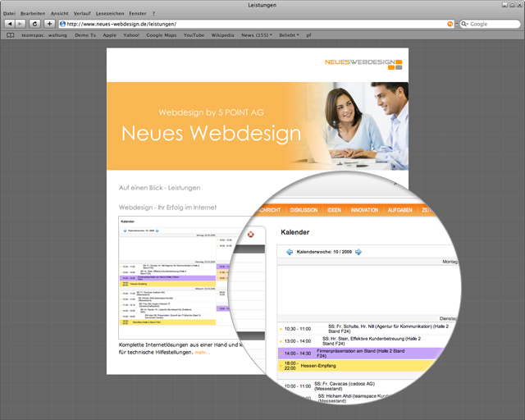
Task: Click the small calendar screenshot thumbnail
Action: (x=174, y=277)
